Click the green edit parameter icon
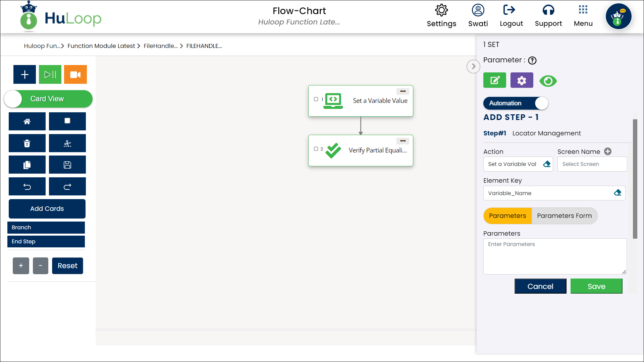 point(495,80)
